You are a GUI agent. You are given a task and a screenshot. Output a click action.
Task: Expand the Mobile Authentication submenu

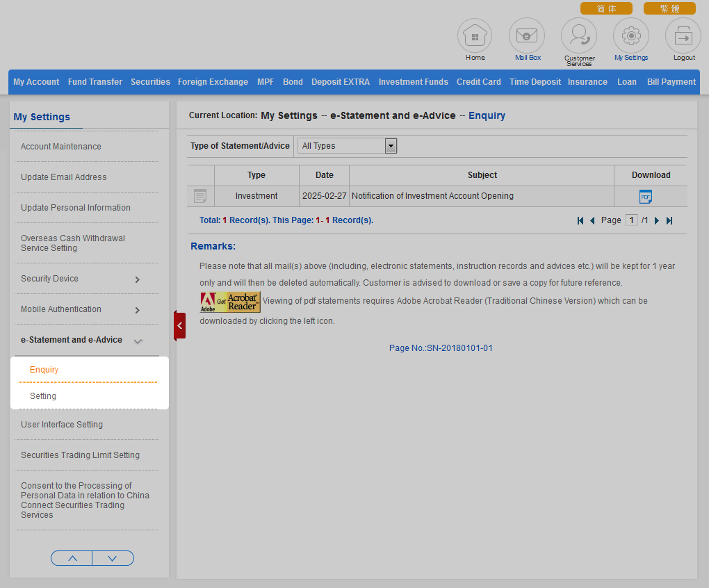(x=137, y=310)
